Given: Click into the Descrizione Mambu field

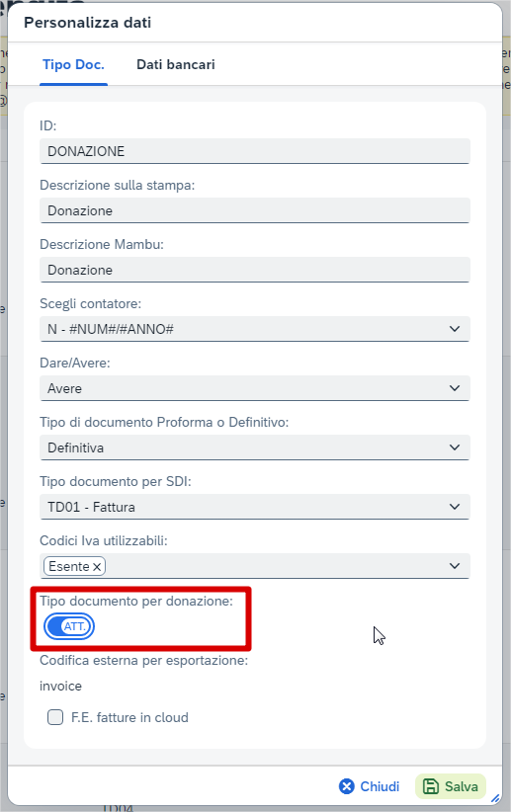Looking at the screenshot, I should pyautogui.click(x=254, y=270).
